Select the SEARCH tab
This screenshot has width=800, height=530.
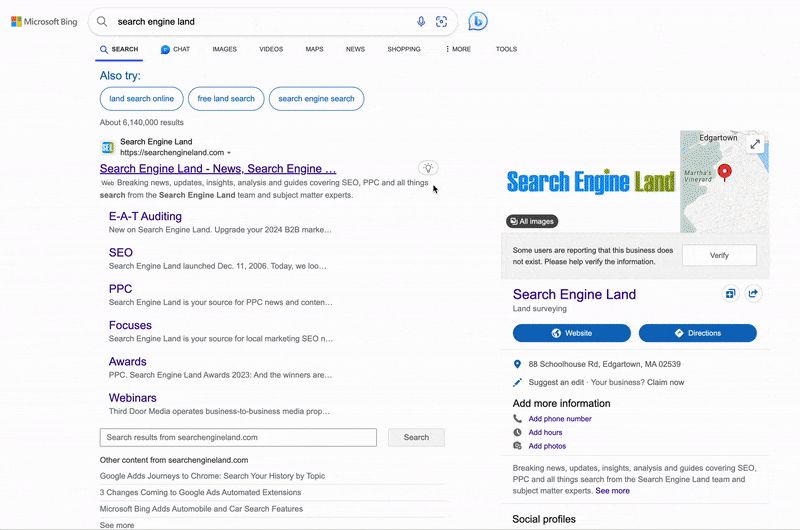click(119, 49)
